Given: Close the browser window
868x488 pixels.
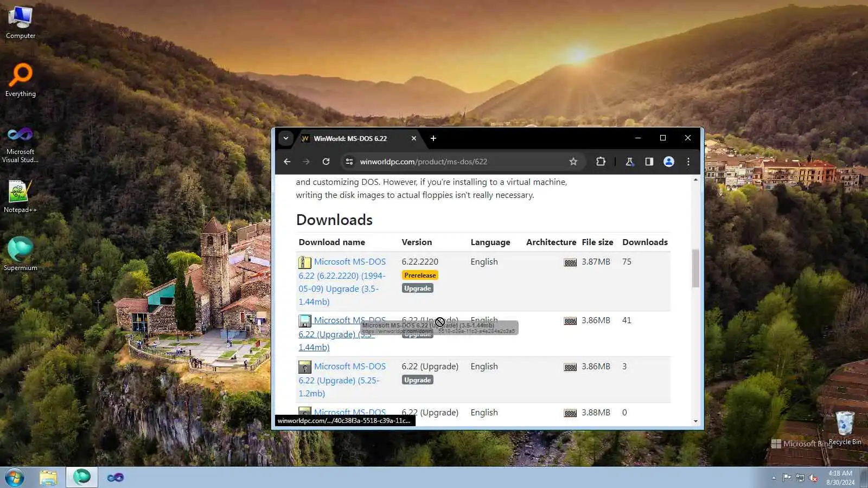Looking at the screenshot, I should point(688,138).
